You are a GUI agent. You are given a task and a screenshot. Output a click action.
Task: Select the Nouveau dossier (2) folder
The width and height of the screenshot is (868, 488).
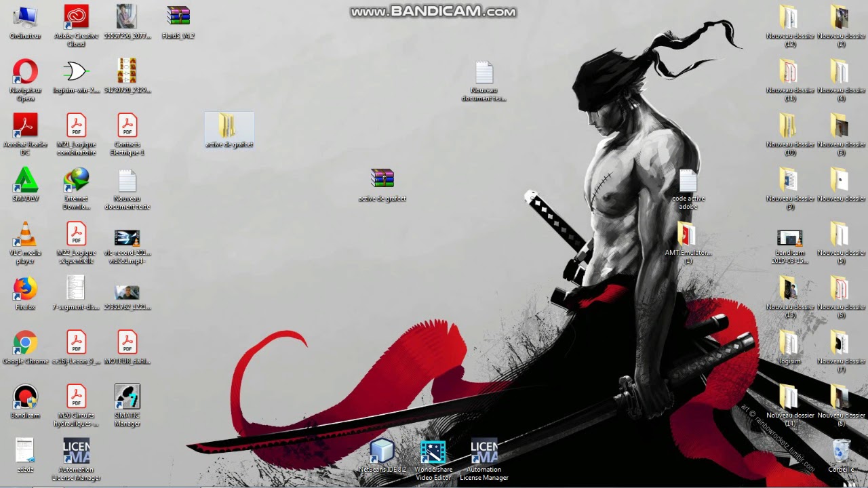(x=841, y=26)
